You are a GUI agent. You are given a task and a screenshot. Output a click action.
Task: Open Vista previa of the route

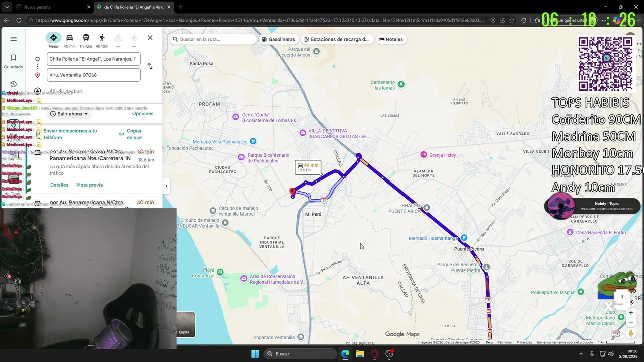pos(90,185)
